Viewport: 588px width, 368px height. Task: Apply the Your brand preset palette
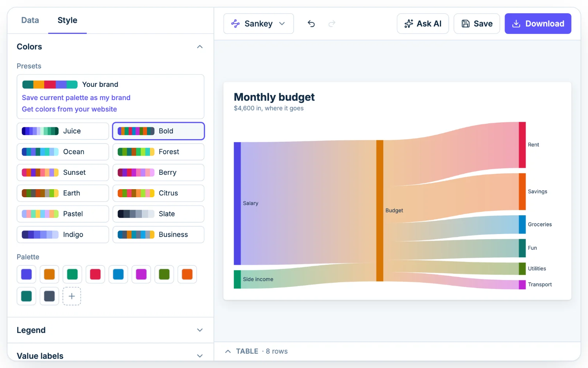pos(70,84)
